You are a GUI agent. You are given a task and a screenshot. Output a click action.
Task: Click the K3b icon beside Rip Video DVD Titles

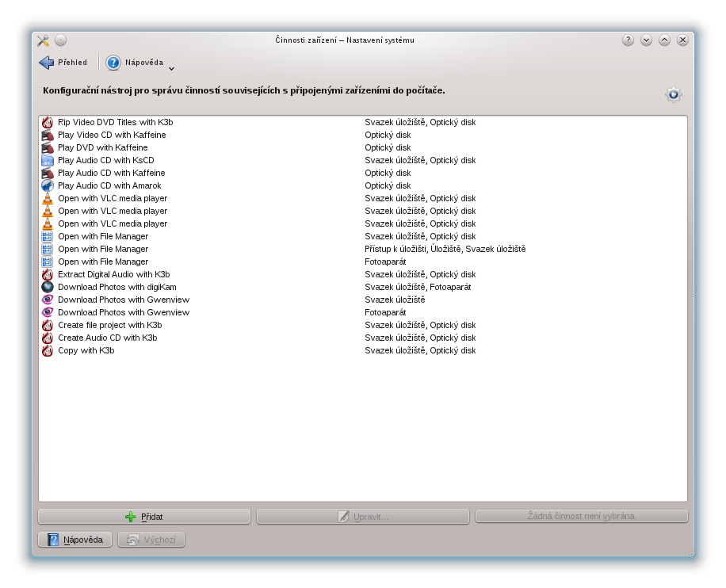click(x=48, y=122)
